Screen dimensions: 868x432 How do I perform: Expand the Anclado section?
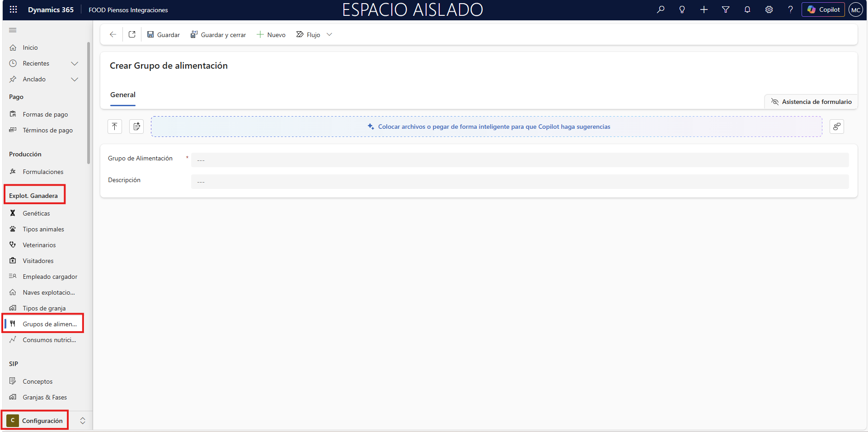pyautogui.click(x=75, y=80)
